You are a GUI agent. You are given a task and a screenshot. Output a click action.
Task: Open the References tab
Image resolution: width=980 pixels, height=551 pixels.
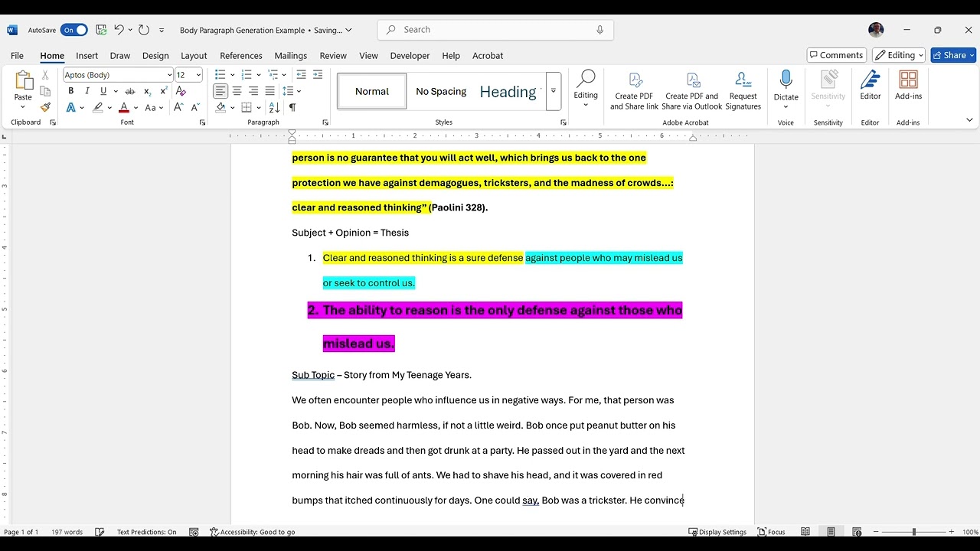click(x=241, y=56)
